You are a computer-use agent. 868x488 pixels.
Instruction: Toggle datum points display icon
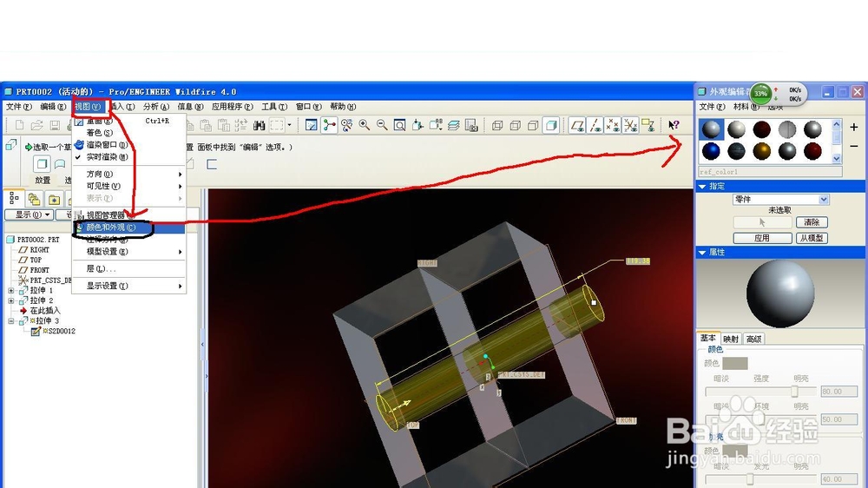click(x=613, y=126)
